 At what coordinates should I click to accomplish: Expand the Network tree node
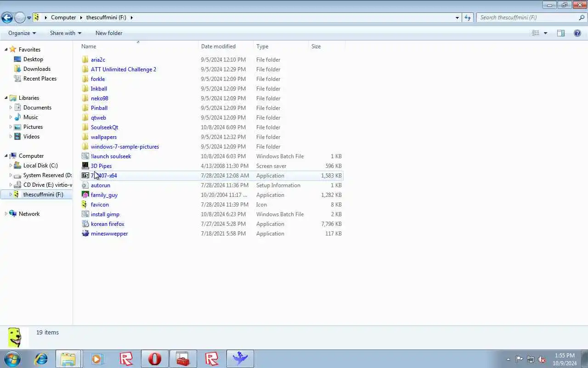pyautogui.click(x=6, y=214)
